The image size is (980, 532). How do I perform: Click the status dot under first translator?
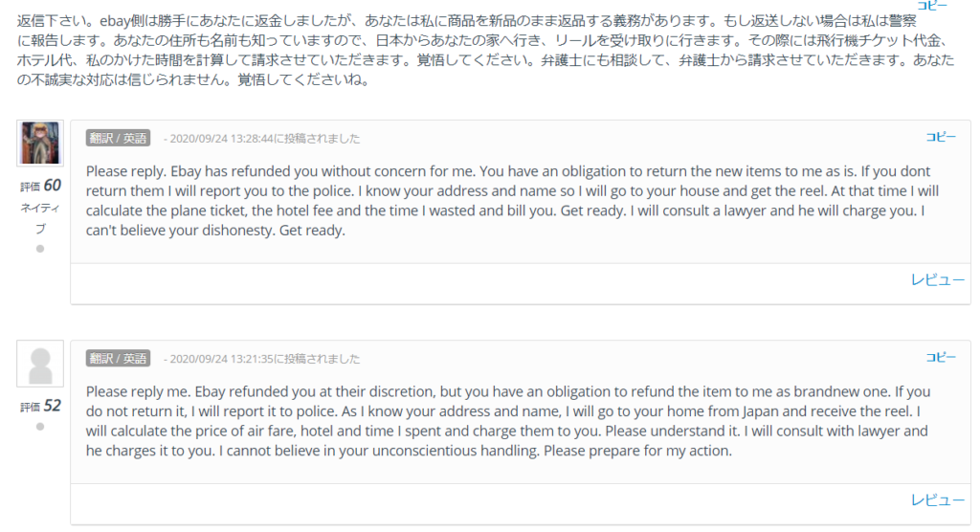pos(40,249)
